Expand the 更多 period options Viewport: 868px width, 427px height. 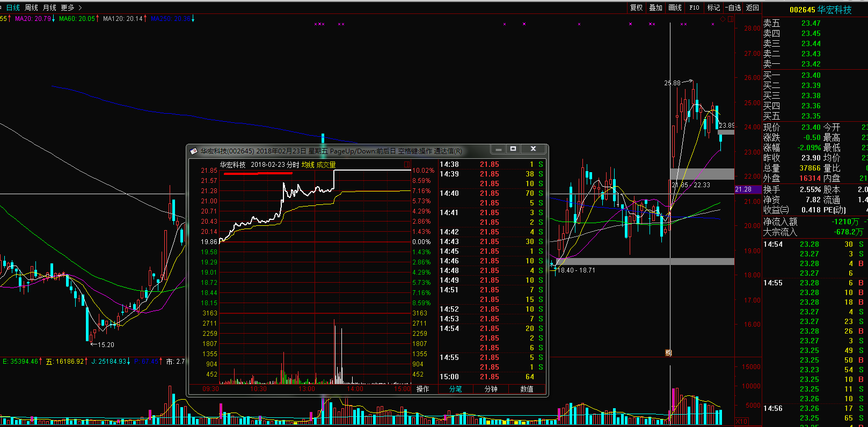[x=71, y=8]
